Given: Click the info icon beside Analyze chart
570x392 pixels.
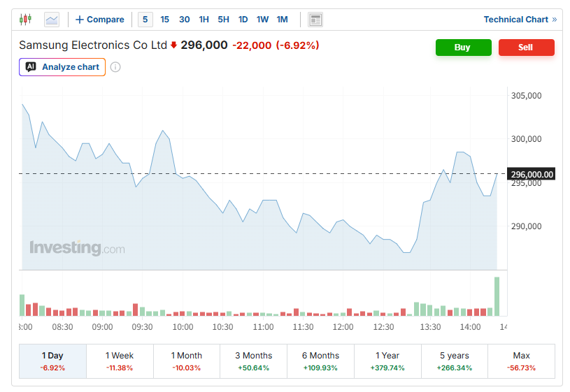Looking at the screenshot, I should 115,67.
